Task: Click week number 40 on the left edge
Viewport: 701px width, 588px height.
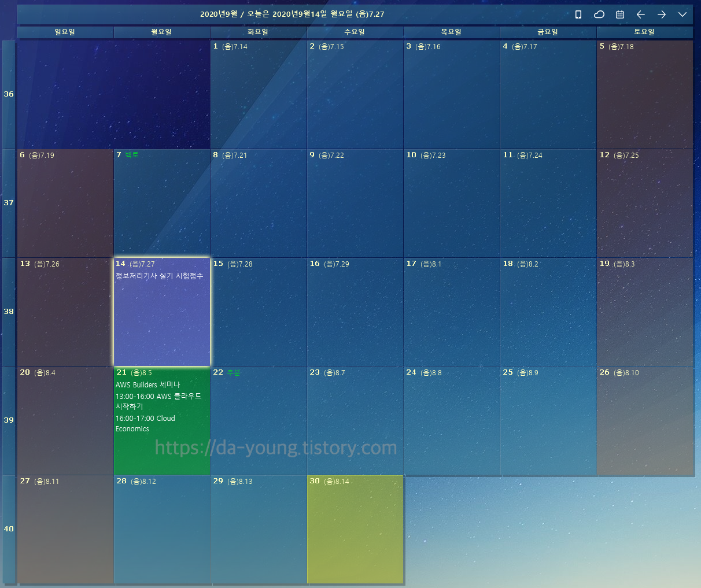Action: pos(8,528)
